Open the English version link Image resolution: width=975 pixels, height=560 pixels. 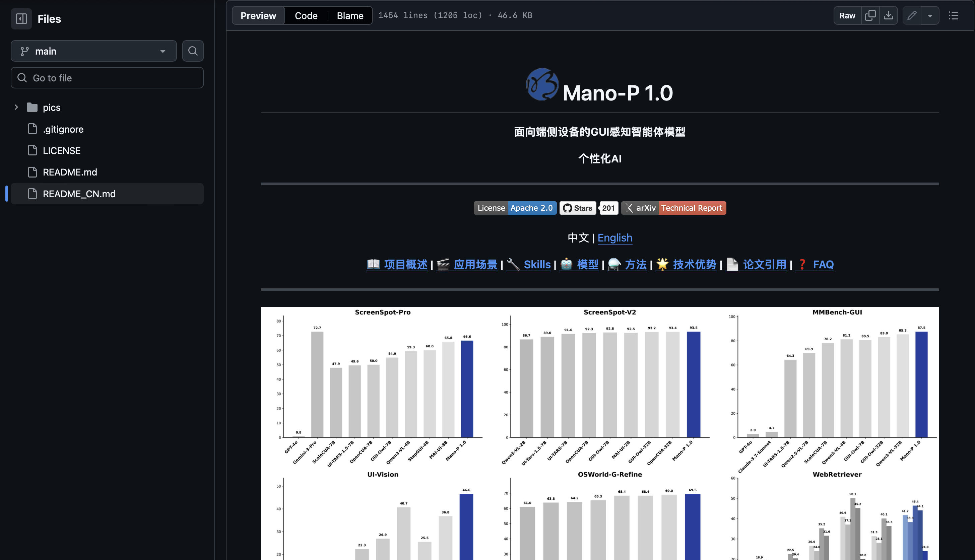pyautogui.click(x=614, y=238)
